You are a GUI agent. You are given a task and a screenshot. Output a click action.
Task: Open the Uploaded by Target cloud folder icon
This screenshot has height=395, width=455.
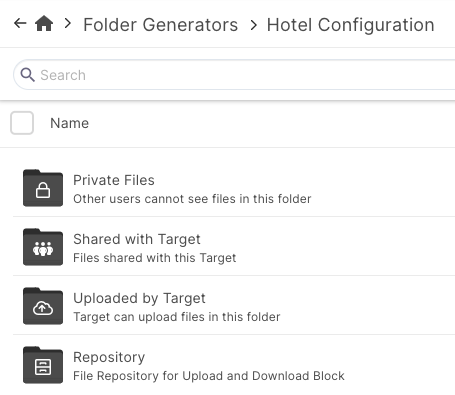[x=43, y=306]
